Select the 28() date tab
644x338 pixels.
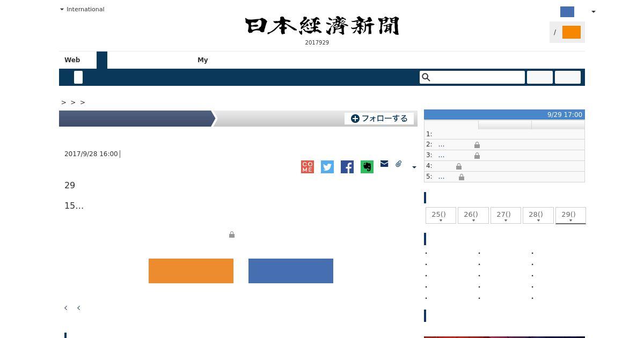[538, 215]
